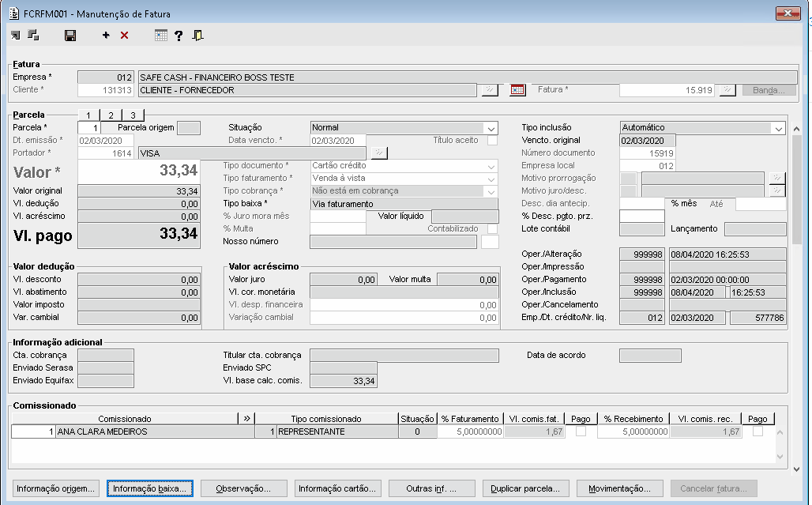Click the red X delete icon
This screenshot has height=505, width=812.
pyautogui.click(x=124, y=36)
